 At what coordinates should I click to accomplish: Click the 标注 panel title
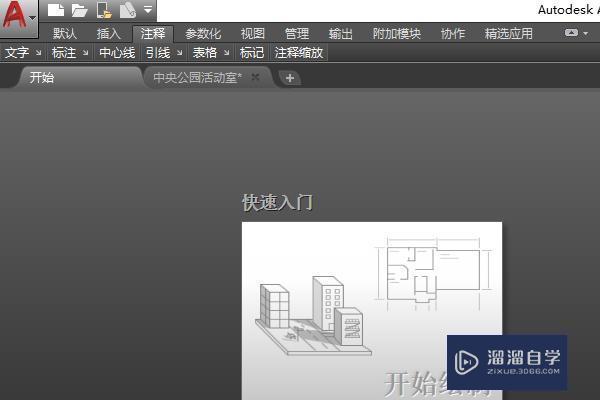(x=64, y=53)
